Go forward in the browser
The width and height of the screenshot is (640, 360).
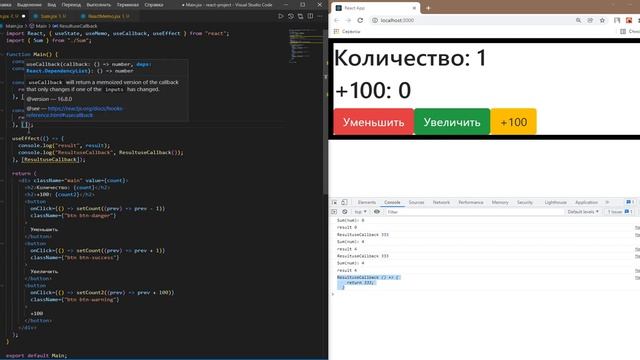click(x=348, y=20)
